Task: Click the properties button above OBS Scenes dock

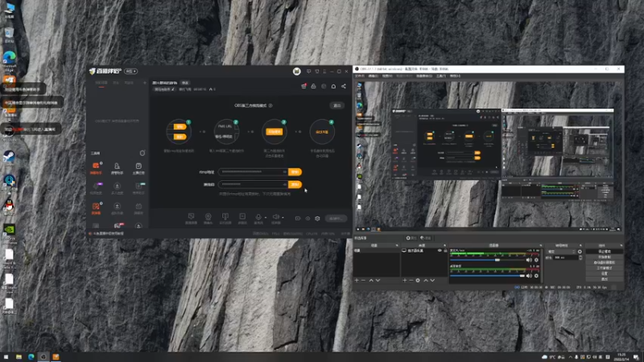Action: pyautogui.click(x=411, y=238)
